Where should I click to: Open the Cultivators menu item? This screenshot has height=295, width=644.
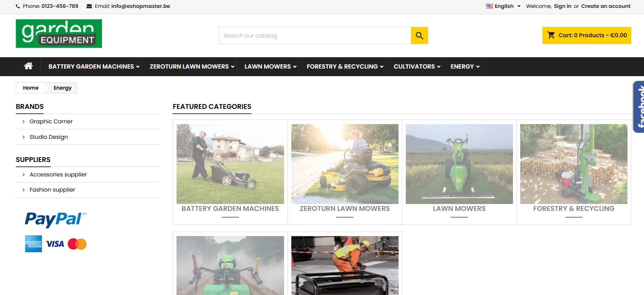coord(417,67)
